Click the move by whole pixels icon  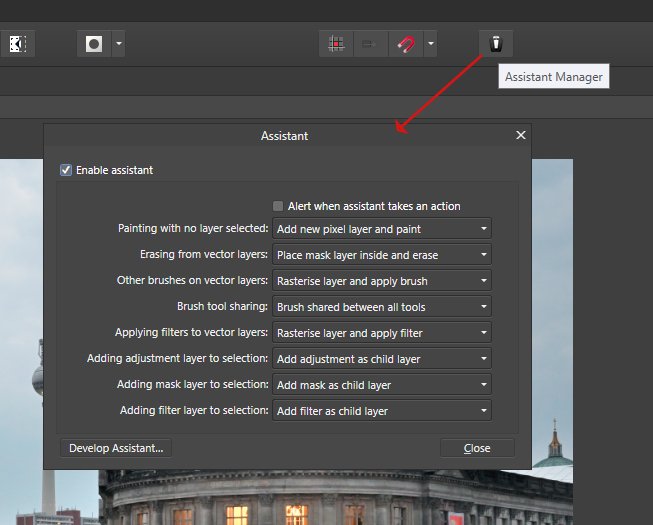pyautogui.click(x=371, y=43)
